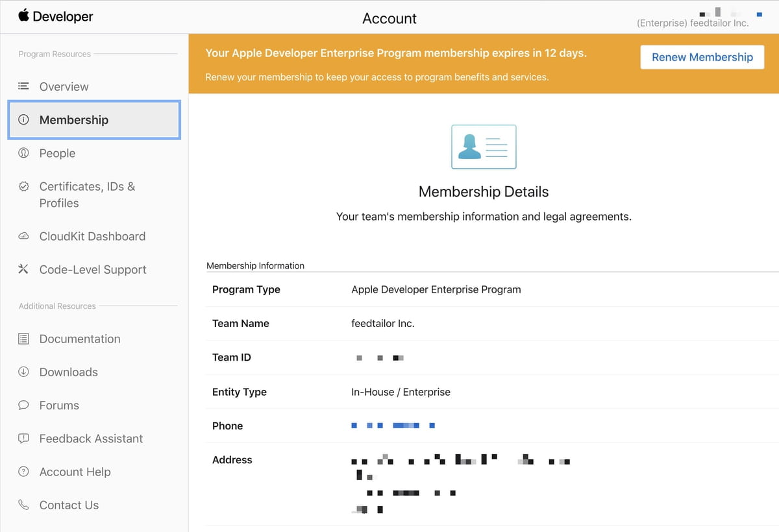
Task: Click the Documentation page icon
Action: point(23,339)
